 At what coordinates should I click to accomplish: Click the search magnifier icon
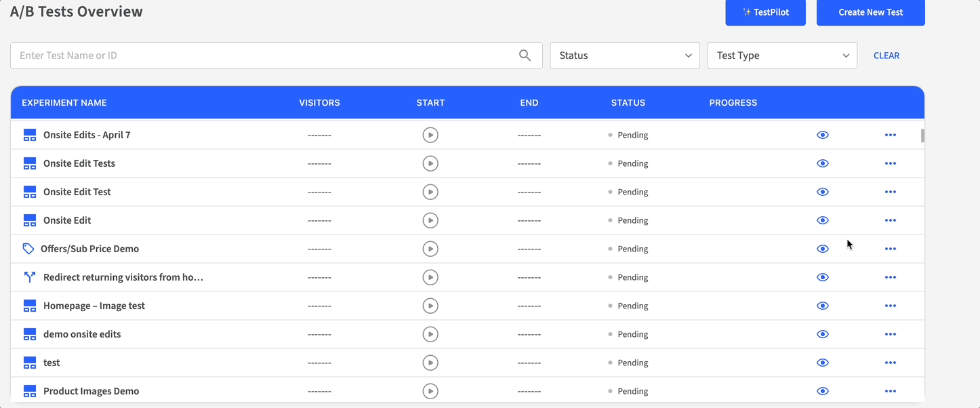tap(525, 56)
